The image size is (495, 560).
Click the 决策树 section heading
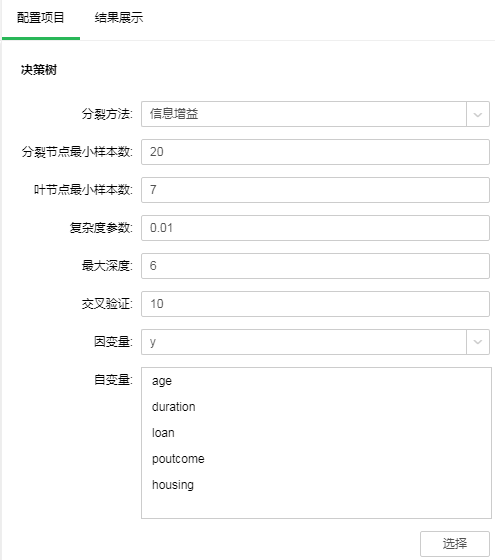click(x=39, y=70)
